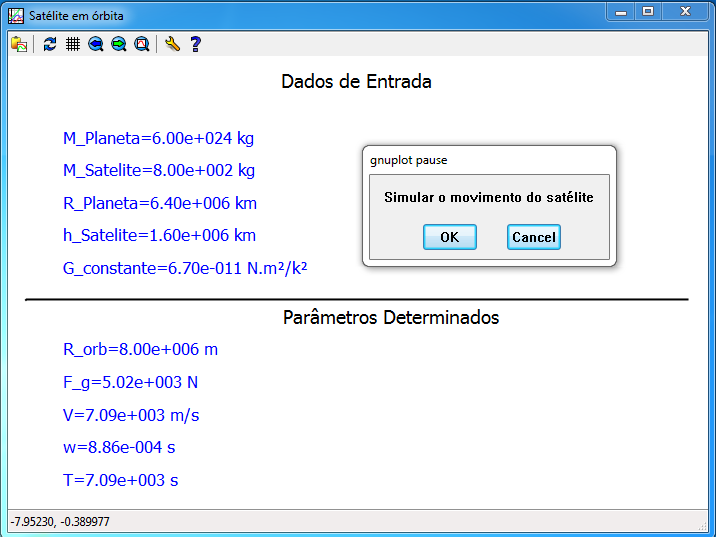Apply next zoom settings
This screenshot has height=537, width=716.
tap(119, 44)
